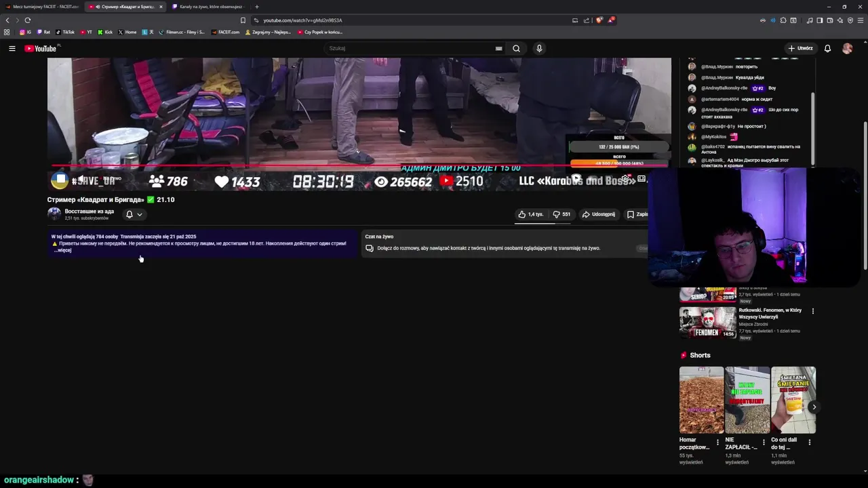Open a new browser tab
The height and width of the screenshot is (488, 868).
click(x=256, y=7)
